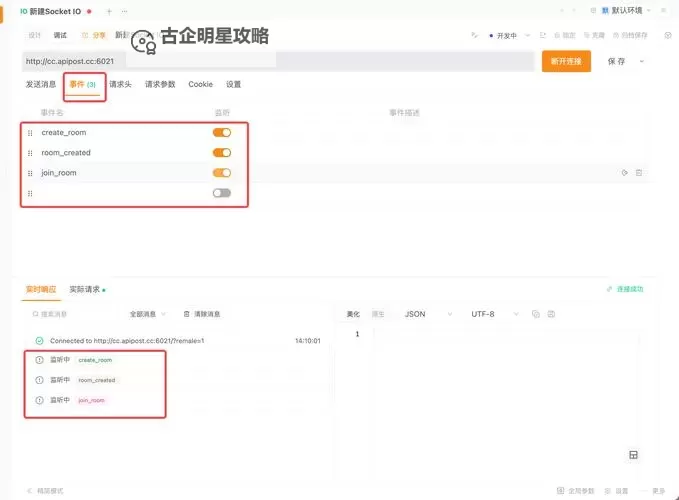Image resolution: width=679 pixels, height=500 pixels.
Task: Click the 锁定 lock button in top toolbar
Action: (x=565, y=35)
